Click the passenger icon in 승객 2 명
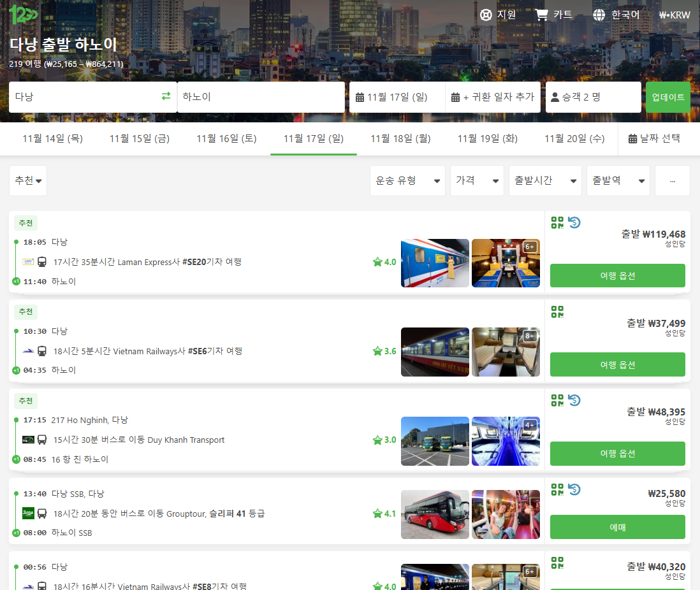This screenshot has width=700, height=590. pyautogui.click(x=555, y=97)
